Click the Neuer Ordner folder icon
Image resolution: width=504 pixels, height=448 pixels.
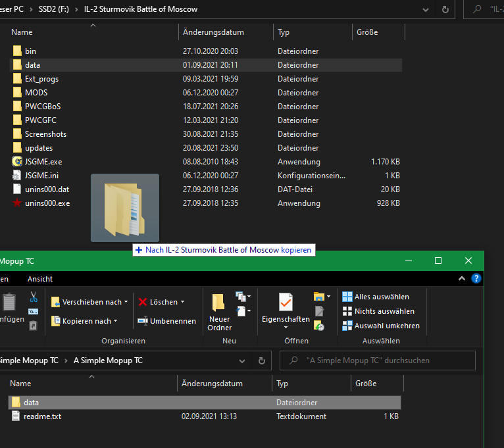218,302
